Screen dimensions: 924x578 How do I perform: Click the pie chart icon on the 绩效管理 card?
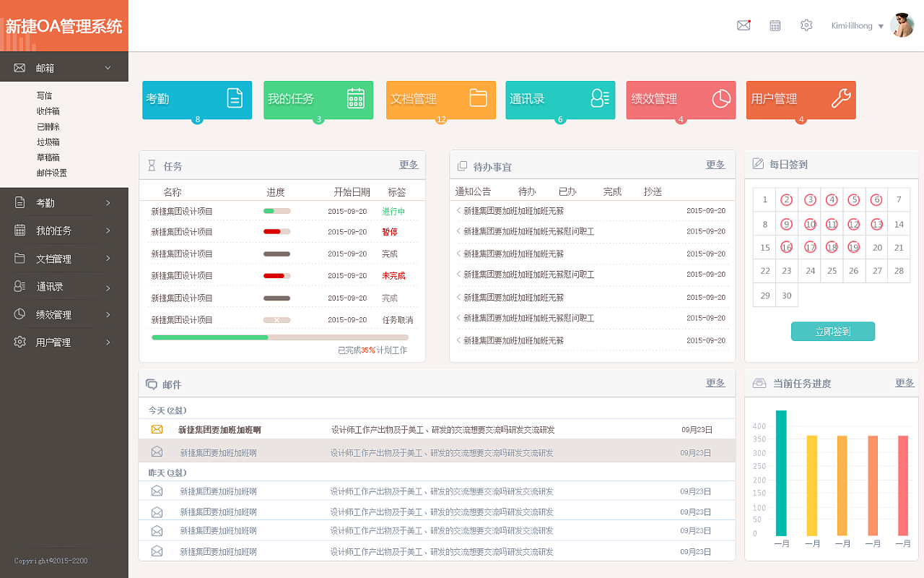point(721,98)
